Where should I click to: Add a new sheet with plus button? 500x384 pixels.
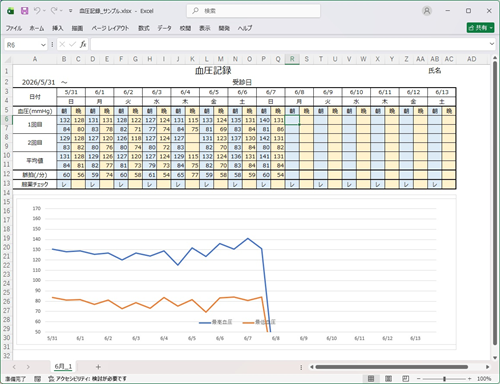point(98,367)
